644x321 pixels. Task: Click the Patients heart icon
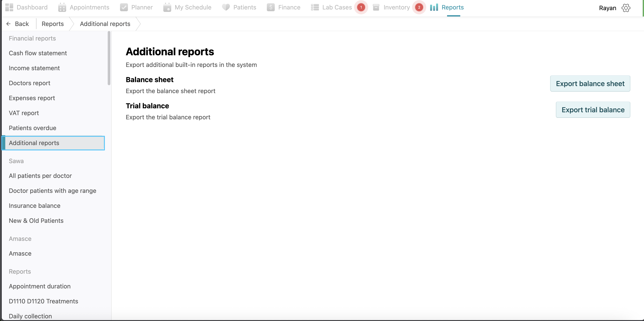pyautogui.click(x=226, y=7)
